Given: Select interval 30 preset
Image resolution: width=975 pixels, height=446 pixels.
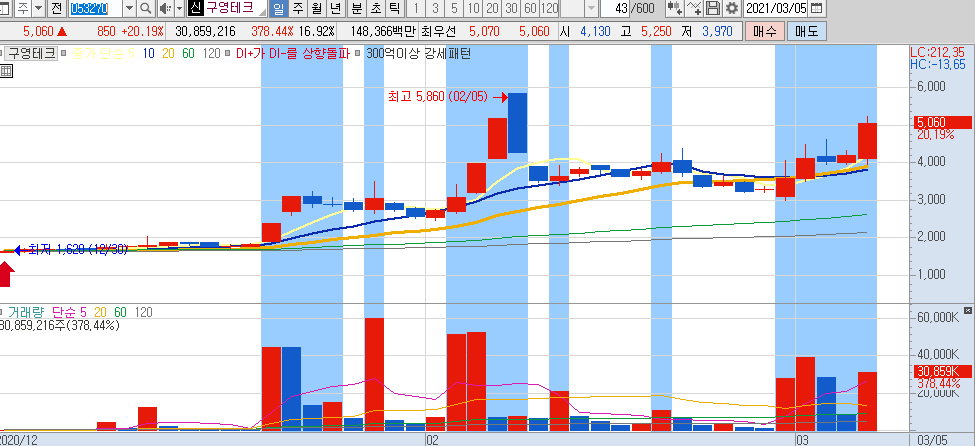Looking at the screenshot, I should click(x=512, y=9).
